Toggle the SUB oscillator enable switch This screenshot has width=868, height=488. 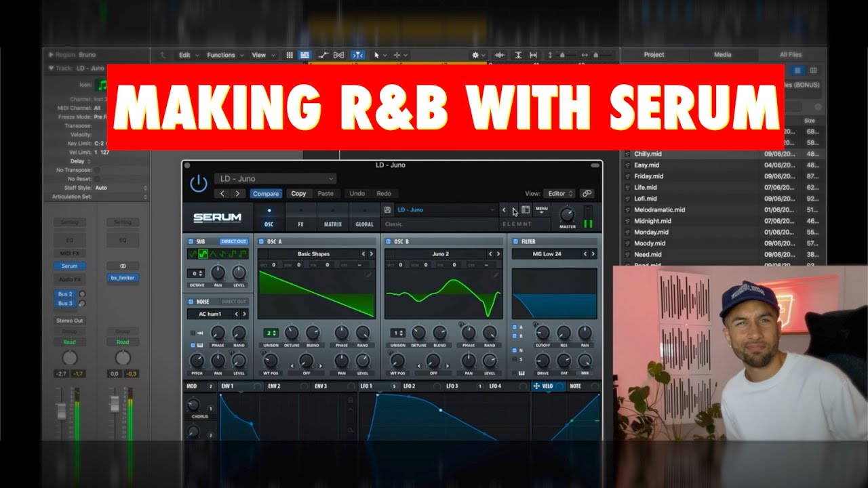pos(191,241)
